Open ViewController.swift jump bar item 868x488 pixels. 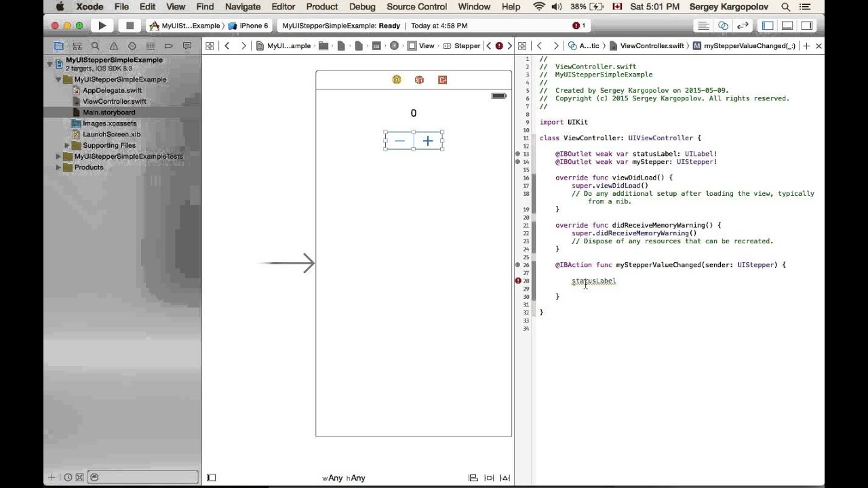pos(647,46)
